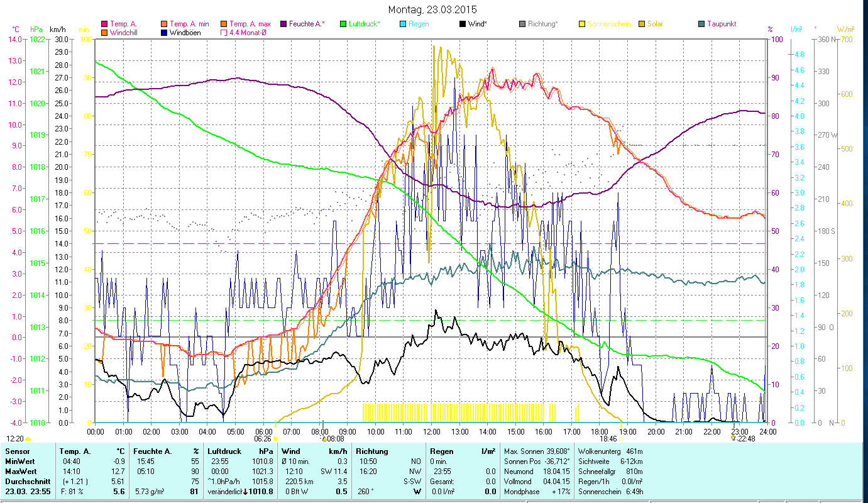Click the maximum pressure value 1021.3
The image size is (868, 503).
[263, 472]
